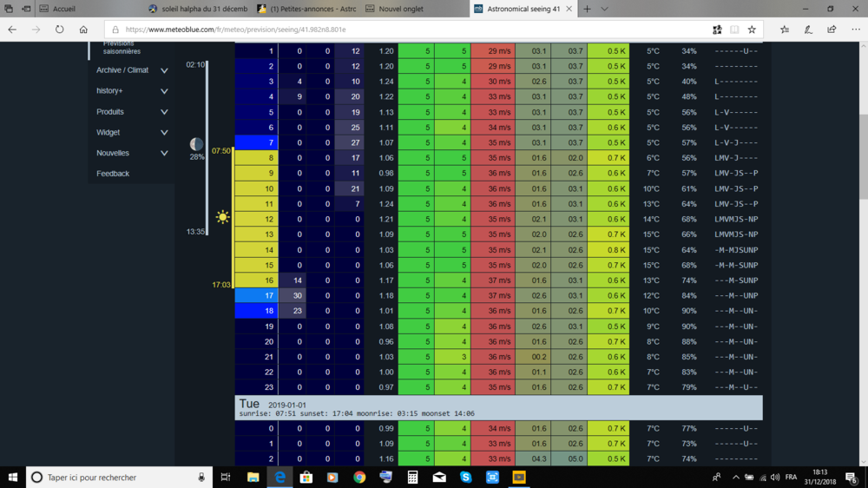Go to the Home page icon
This screenshot has height=488, width=868.
pos(83,30)
